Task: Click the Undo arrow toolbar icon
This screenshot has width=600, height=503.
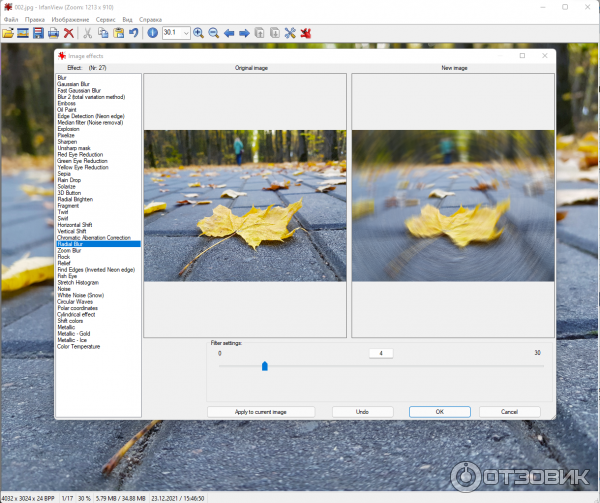Action: coord(133,33)
